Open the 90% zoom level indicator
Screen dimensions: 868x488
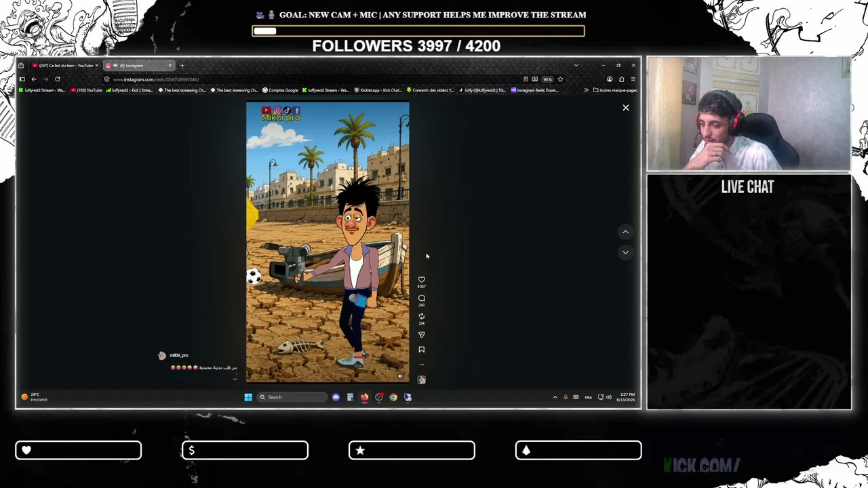coord(547,79)
